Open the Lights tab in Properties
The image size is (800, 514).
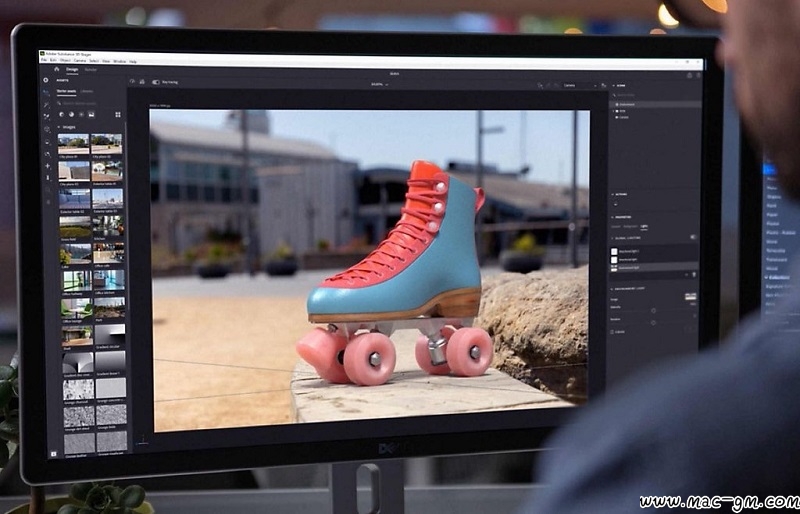644,227
